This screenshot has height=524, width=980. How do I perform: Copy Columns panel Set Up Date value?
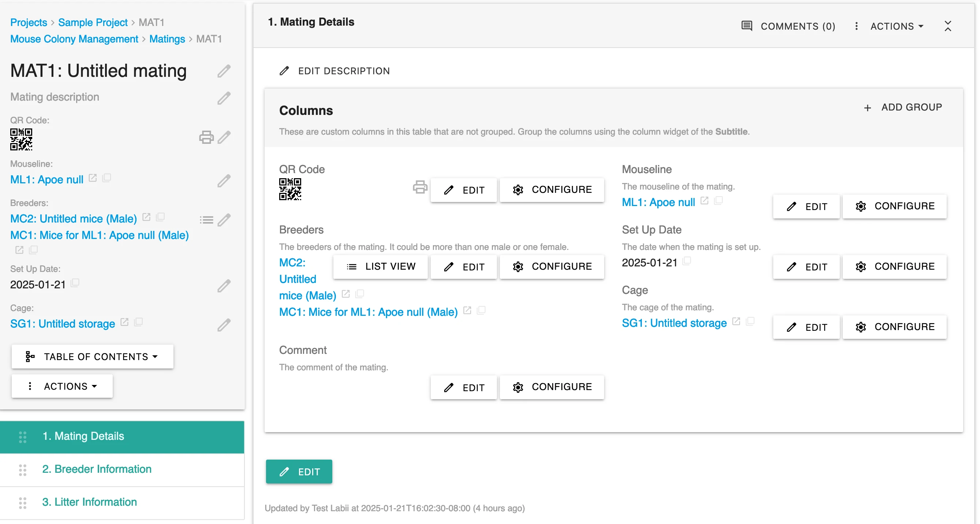click(x=687, y=261)
